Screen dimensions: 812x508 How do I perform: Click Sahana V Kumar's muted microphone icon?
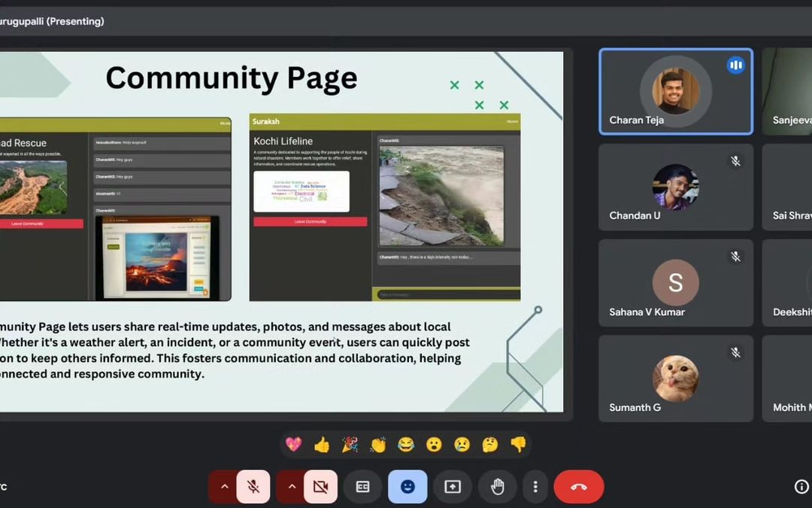(x=735, y=257)
